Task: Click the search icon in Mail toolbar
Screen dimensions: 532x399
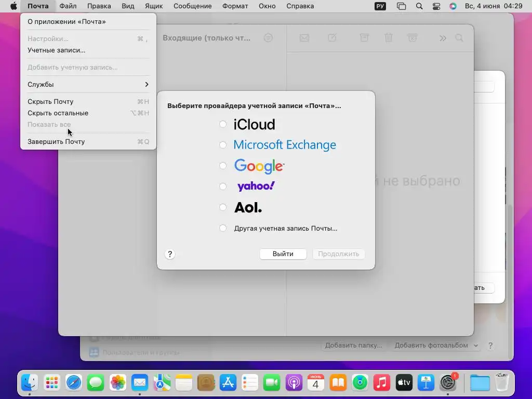Action: (459, 37)
